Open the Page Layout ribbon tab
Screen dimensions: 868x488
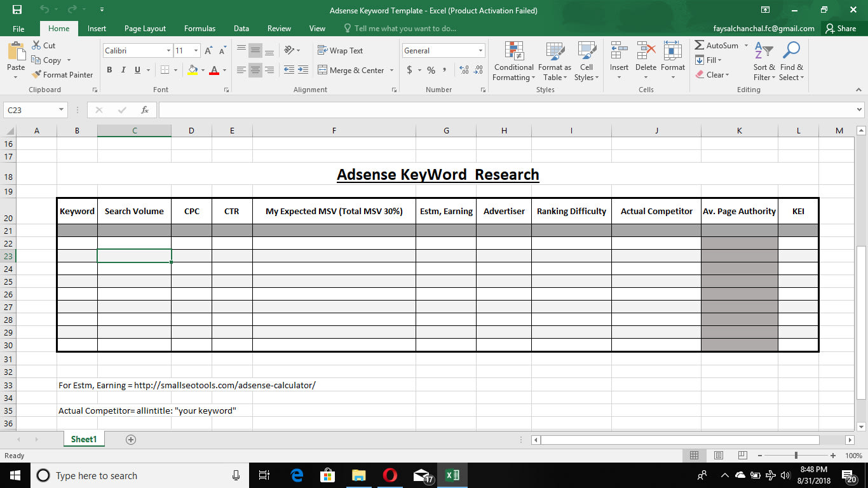point(145,28)
